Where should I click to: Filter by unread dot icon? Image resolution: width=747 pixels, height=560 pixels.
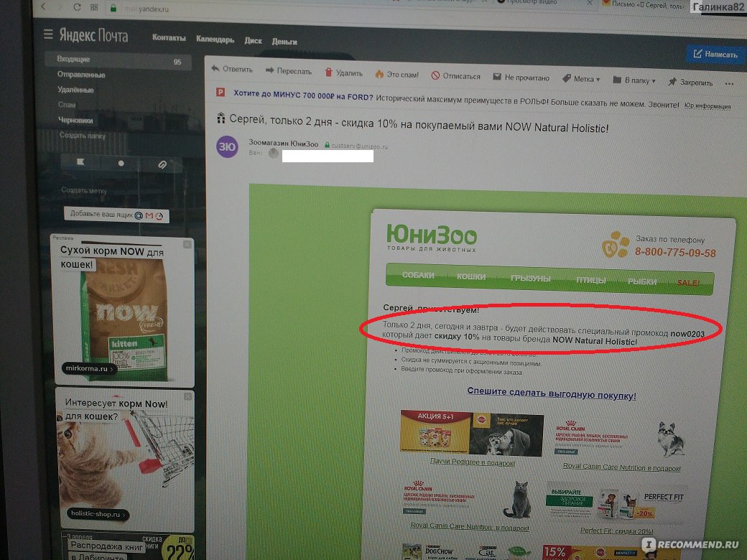(121, 164)
